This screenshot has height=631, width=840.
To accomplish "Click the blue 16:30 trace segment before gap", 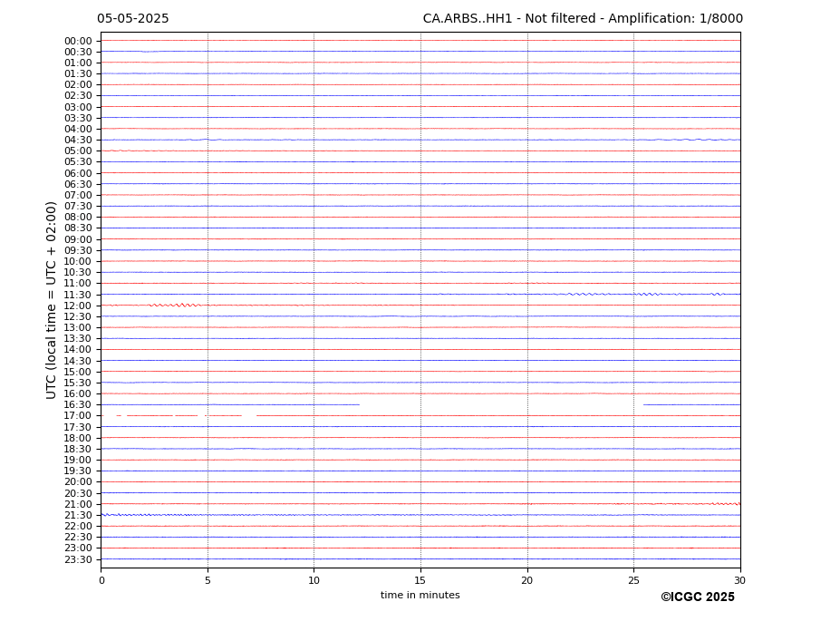I will coord(230,404).
